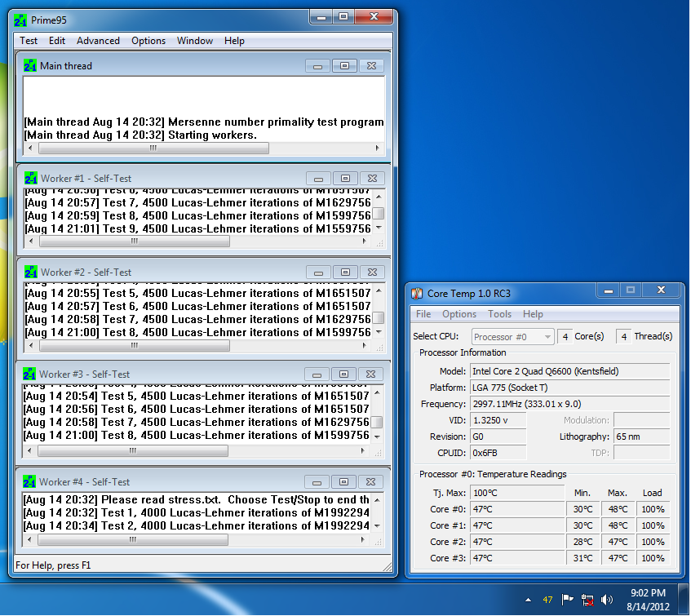
Task: Open Prime95 Edit menu
Action: point(57,41)
